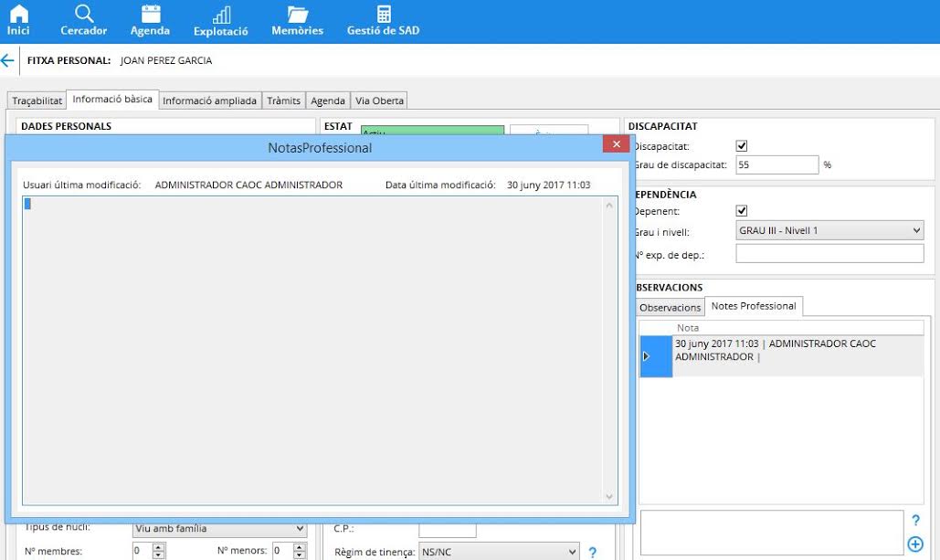The height and width of the screenshot is (560, 940).
Task: Go to Inici home icon
Action: [x=18, y=20]
